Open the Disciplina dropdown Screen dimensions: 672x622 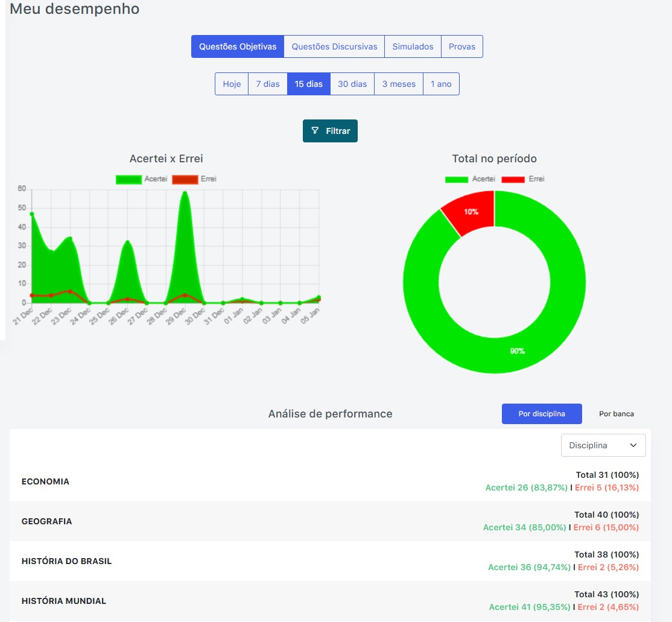tap(603, 445)
